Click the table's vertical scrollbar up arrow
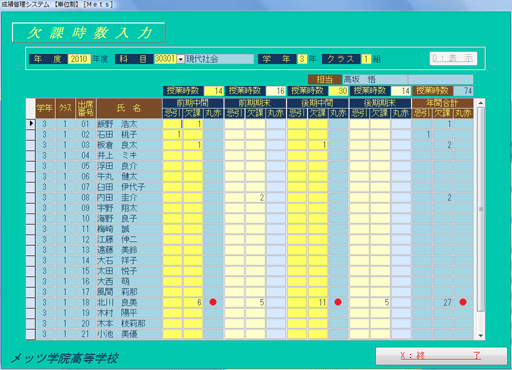Image resolution: width=512 pixels, height=370 pixels. [x=481, y=103]
